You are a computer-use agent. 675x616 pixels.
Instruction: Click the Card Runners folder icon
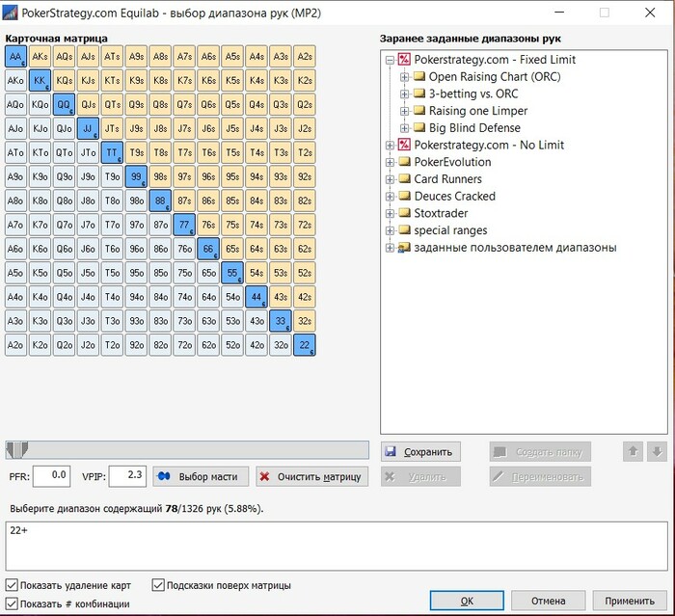[x=404, y=178]
